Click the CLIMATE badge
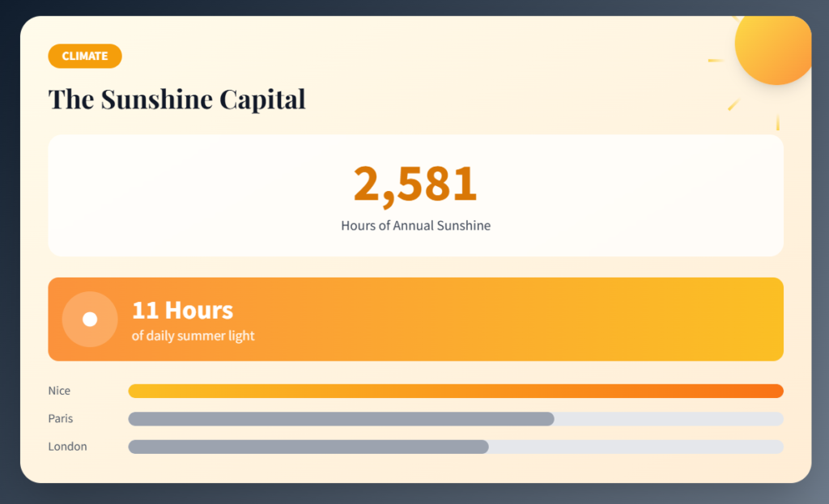Viewport: 829px width, 504px height. [x=85, y=56]
